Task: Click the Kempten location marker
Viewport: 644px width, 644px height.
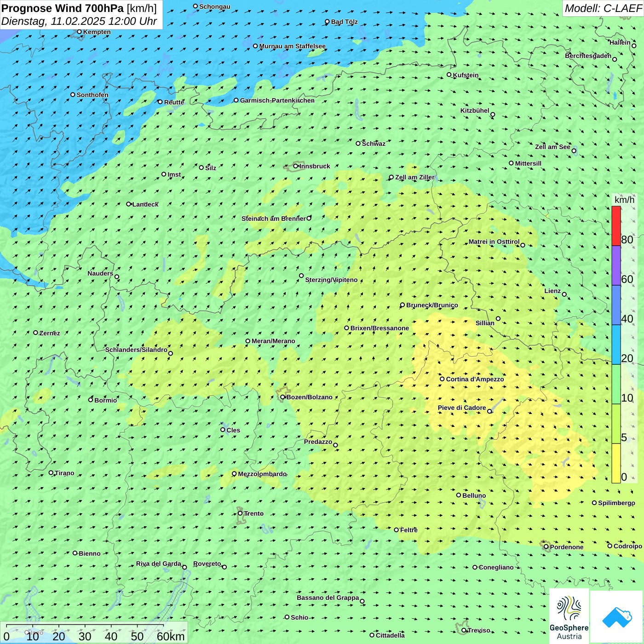Action: (79, 32)
